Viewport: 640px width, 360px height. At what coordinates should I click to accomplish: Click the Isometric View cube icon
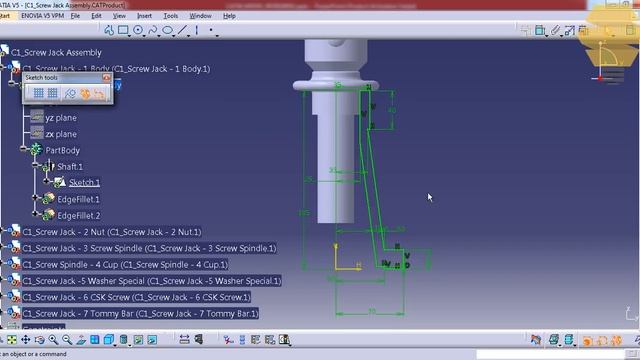pos(109,340)
